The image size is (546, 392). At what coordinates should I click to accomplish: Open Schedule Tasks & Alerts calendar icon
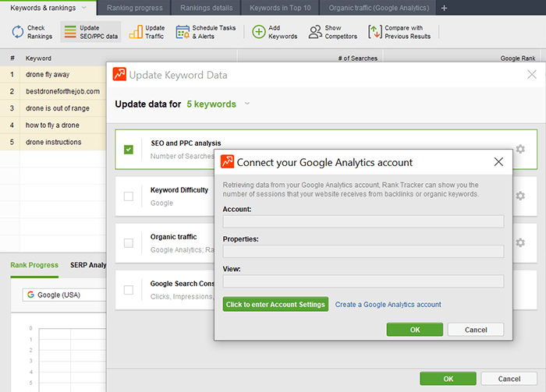[x=183, y=32]
